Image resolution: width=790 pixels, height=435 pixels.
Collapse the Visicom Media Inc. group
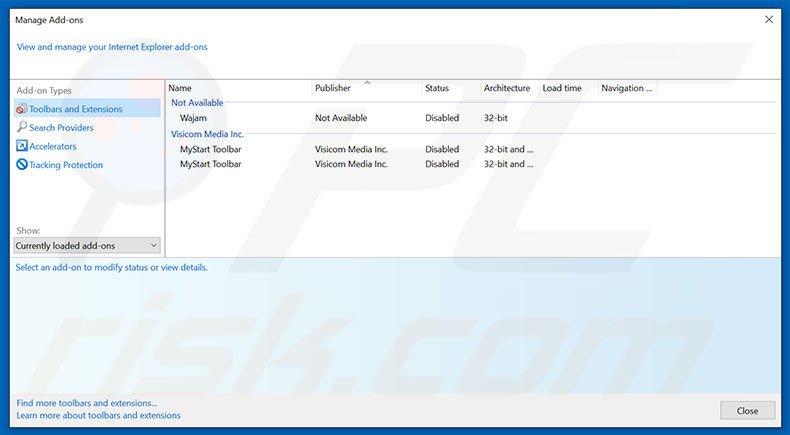207,134
